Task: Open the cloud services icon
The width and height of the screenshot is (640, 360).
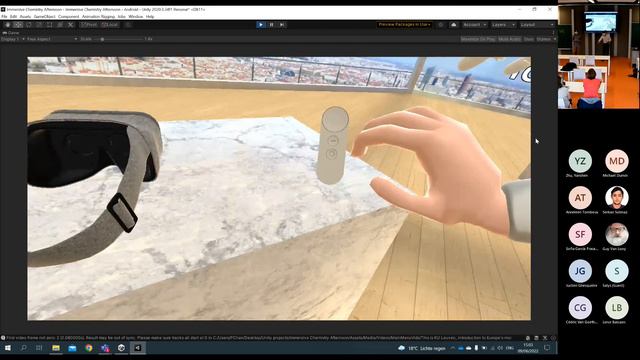Action: point(453,25)
